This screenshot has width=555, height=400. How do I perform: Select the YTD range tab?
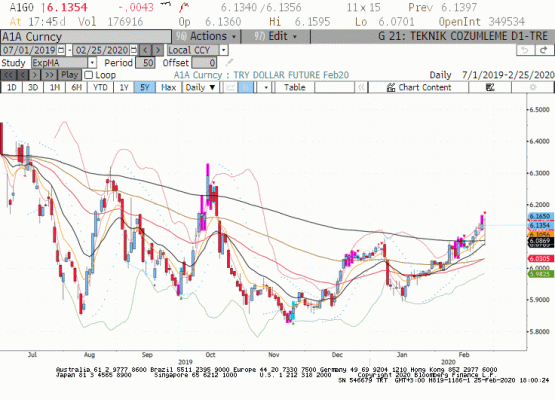click(100, 87)
